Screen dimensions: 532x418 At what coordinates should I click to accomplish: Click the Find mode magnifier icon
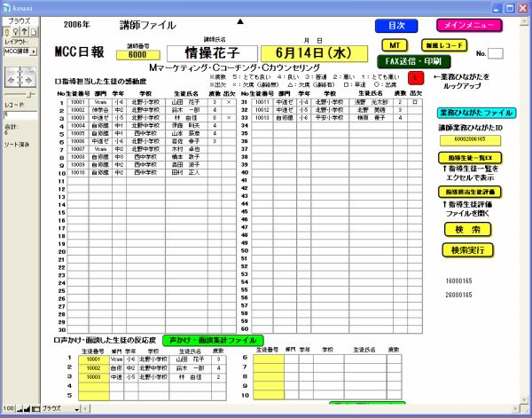coord(14,30)
